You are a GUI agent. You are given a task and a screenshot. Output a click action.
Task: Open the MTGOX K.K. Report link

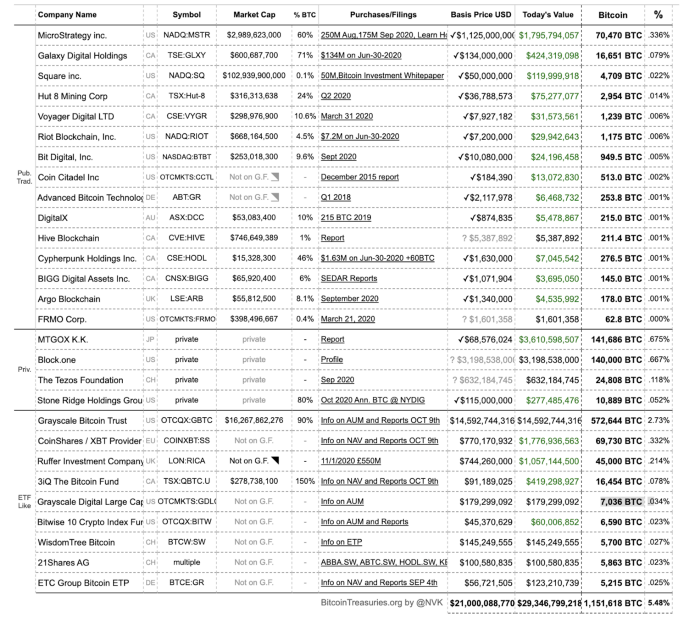click(x=332, y=339)
